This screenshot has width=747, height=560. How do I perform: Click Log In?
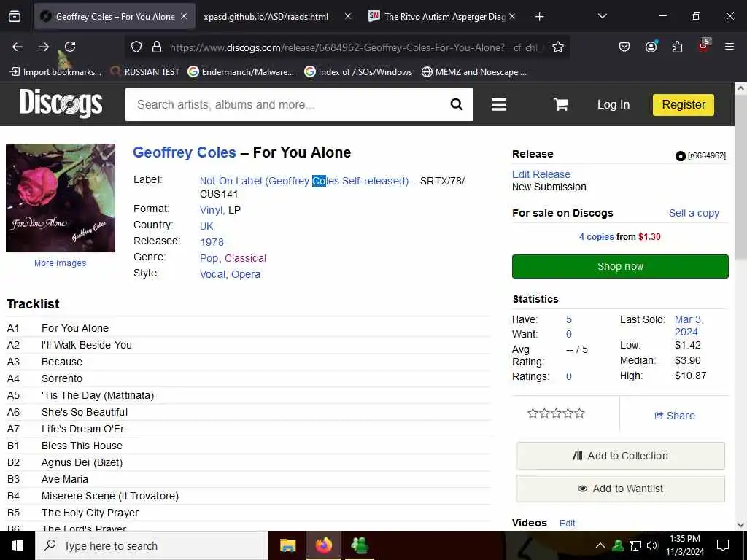click(x=613, y=105)
